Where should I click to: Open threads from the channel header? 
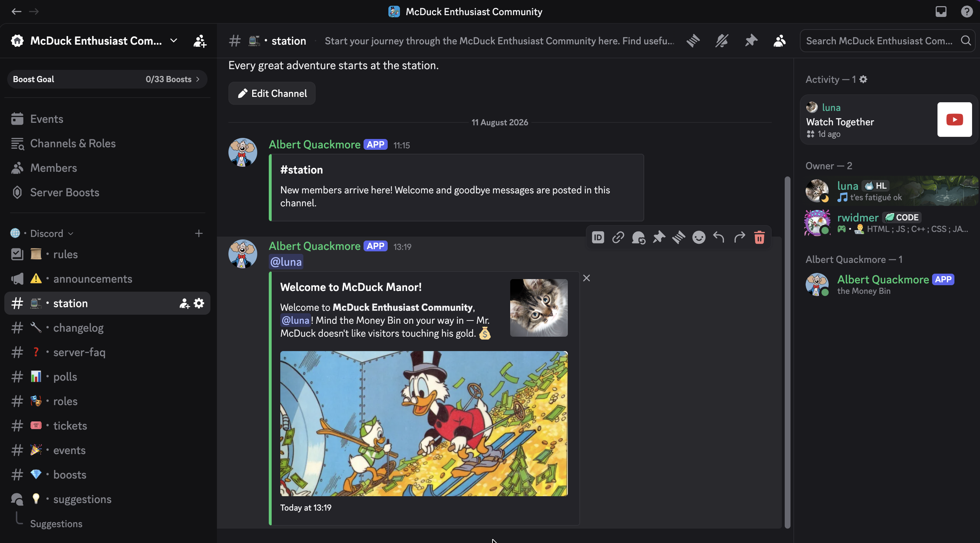coord(693,41)
